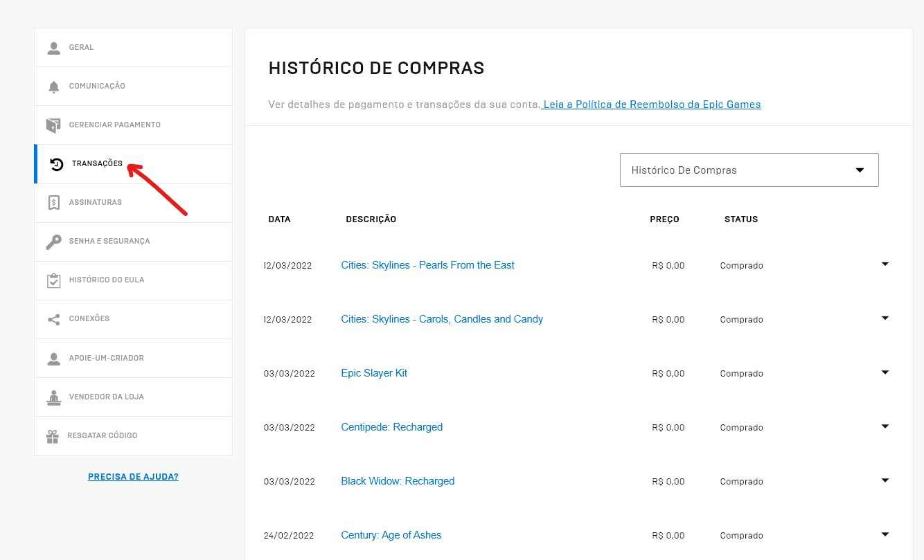Expand the Black Widow: Recharged row arrow
The image size is (924, 560).
coord(885,480)
